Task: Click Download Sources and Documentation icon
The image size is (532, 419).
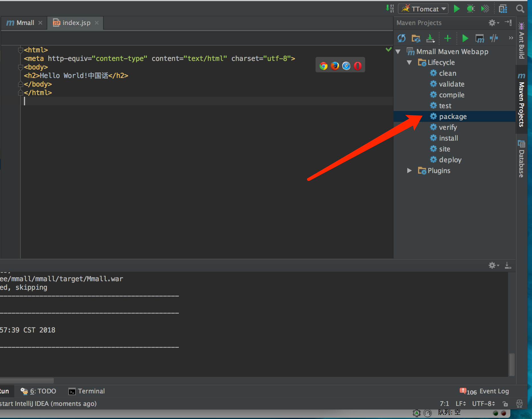Action: pos(430,38)
